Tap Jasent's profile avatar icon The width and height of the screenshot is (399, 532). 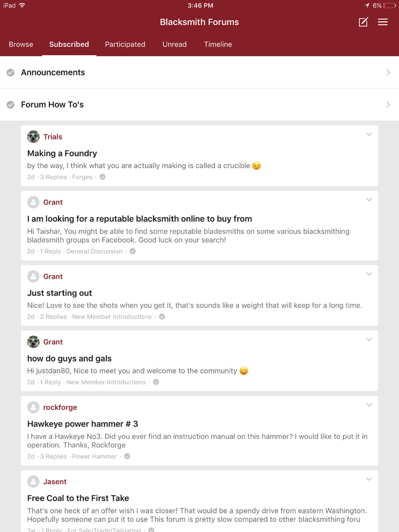click(34, 481)
